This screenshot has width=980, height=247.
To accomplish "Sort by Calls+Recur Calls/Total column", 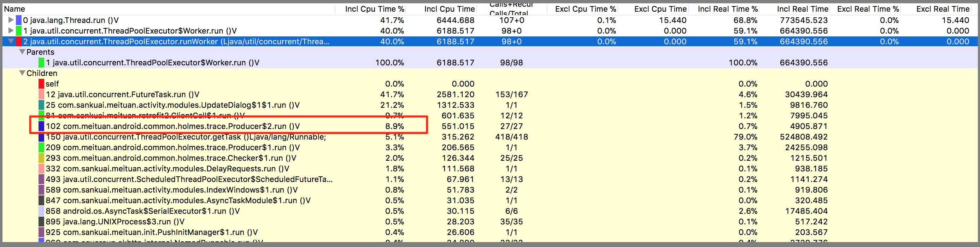I will tap(511, 9).
